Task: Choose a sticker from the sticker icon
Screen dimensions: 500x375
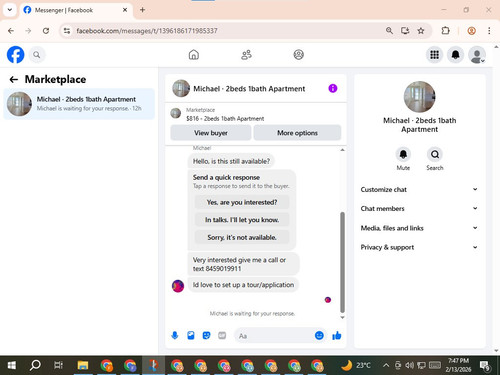Action: click(x=206, y=335)
